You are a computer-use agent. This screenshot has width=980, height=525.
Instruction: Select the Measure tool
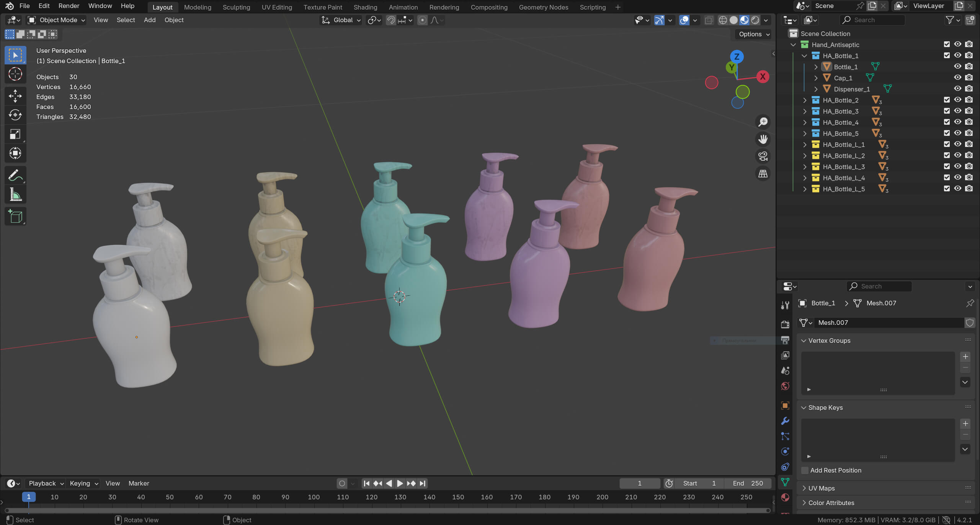[15, 195]
